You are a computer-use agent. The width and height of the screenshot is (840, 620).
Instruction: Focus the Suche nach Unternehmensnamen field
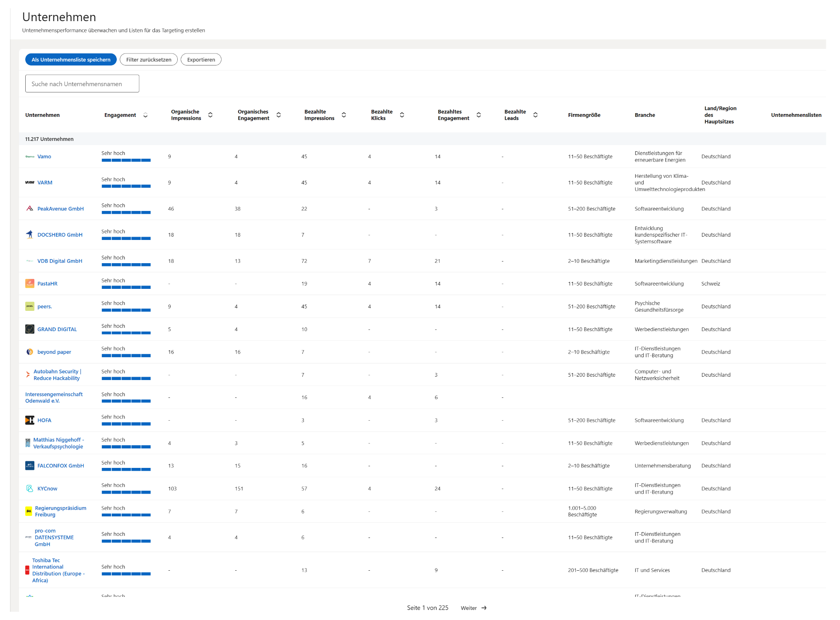[x=82, y=84]
